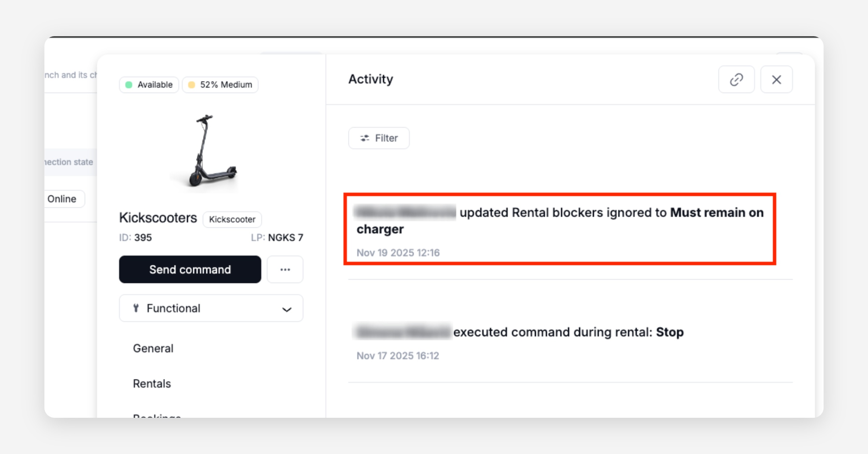This screenshot has height=454, width=868.
Task: Close the Activity panel
Action: pyautogui.click(x=776, y=80)
